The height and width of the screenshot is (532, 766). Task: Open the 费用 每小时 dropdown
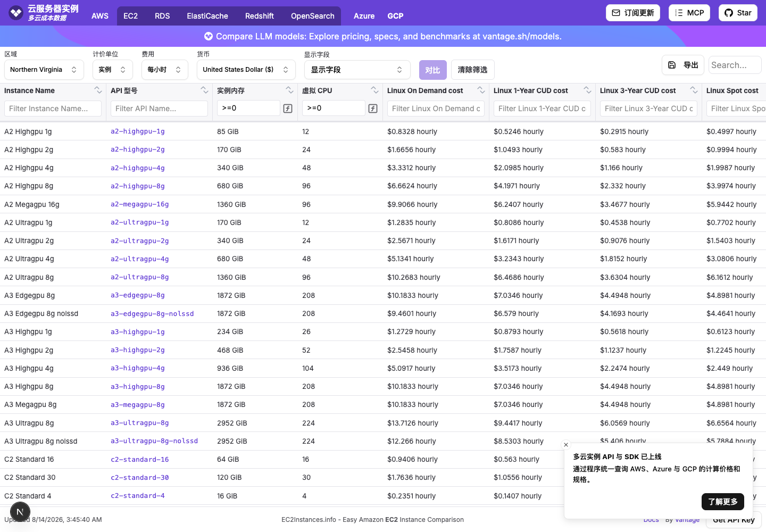(x=165, y=70)
